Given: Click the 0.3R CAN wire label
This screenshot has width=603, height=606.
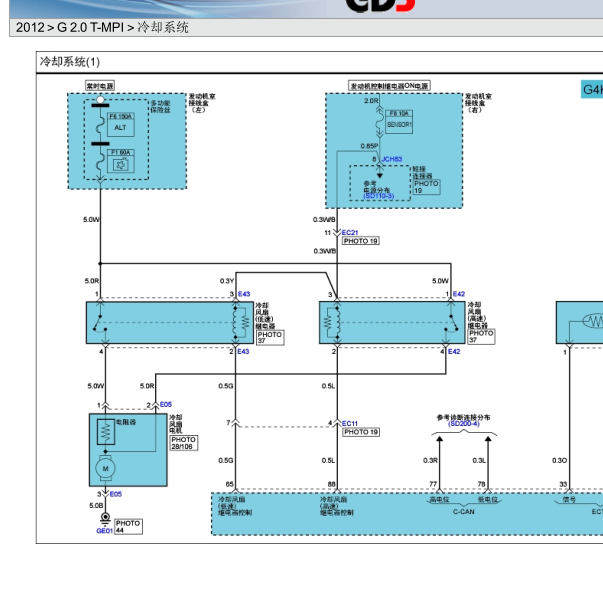Looking at the screenshot, I should (x=430, y=460).
